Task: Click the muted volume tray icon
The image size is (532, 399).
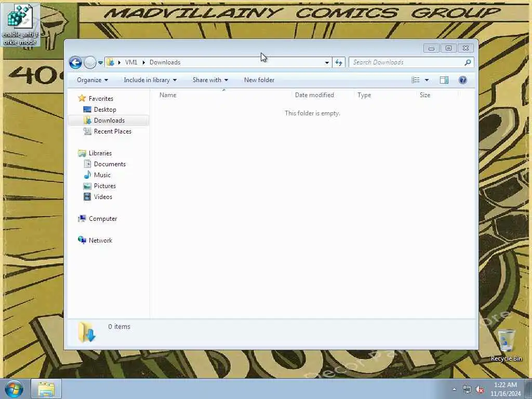Action: [480, 390]
